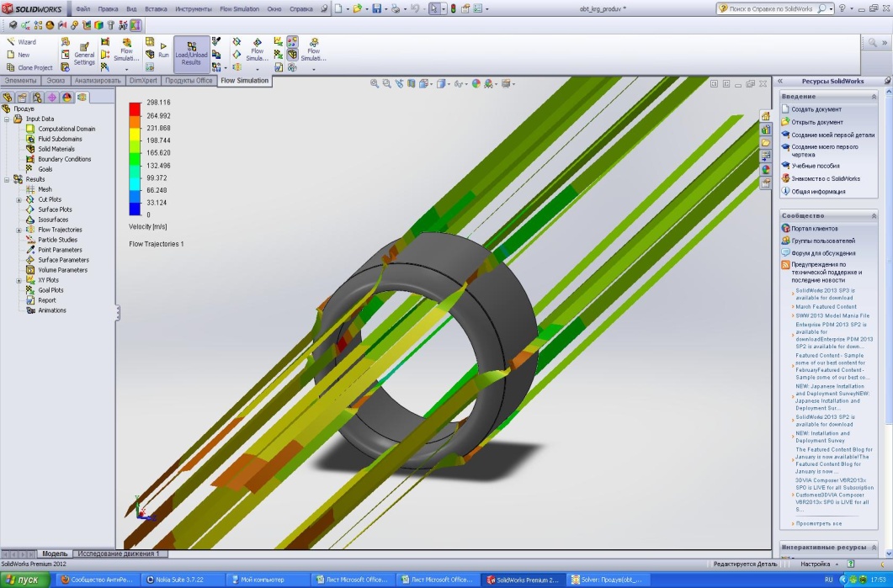Select Boundary Conditions in the tree
Image resolution: width=893 pixels, height=588 pixels.
pyautogui.click(x=64, y=159)
